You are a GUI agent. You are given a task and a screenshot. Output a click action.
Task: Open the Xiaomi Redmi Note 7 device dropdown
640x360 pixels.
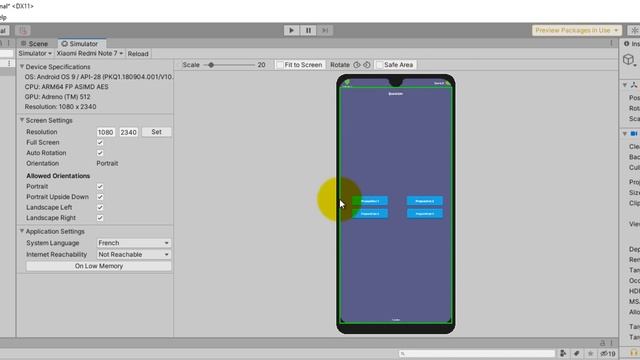point(90,53)
